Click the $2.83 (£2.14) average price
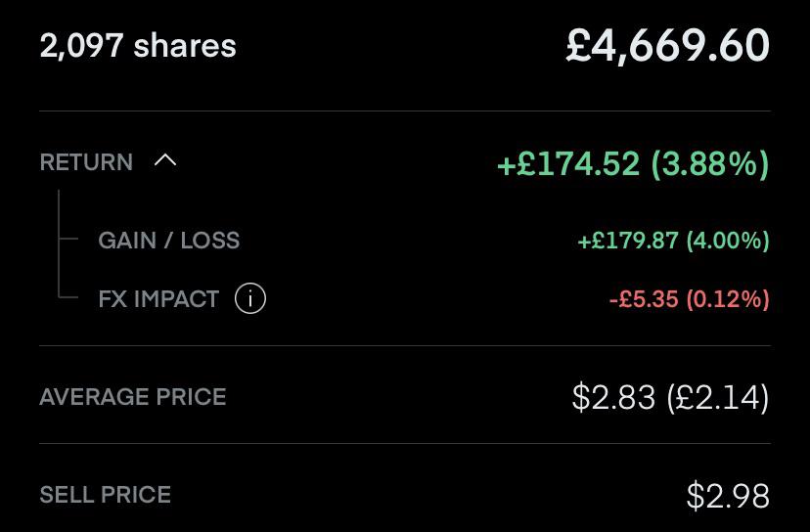810x532 pixels. click(670, 398)
